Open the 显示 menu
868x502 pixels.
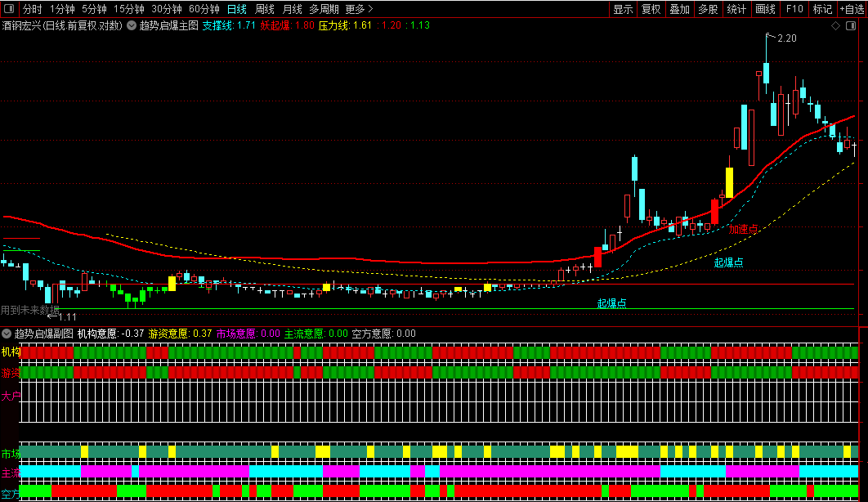623,10
